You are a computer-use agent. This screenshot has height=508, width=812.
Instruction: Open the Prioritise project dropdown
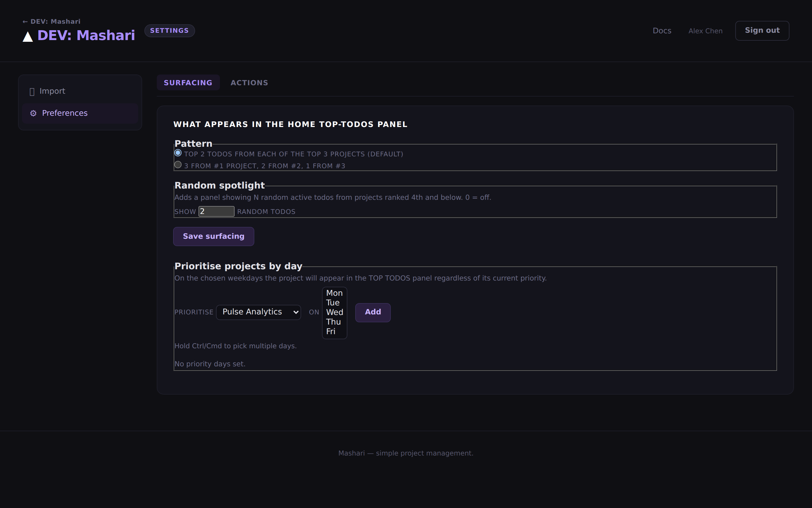pos(258,312)
